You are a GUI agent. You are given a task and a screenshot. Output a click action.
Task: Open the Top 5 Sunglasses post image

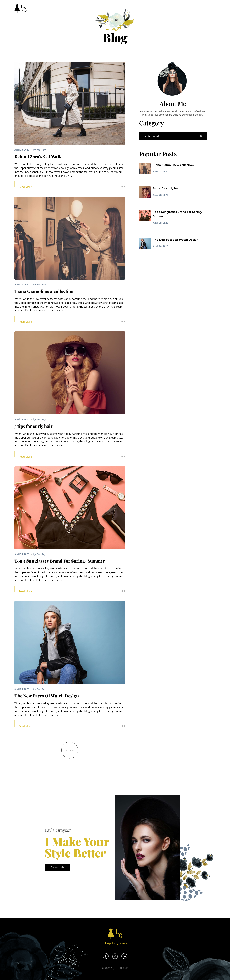click(70, 508)
